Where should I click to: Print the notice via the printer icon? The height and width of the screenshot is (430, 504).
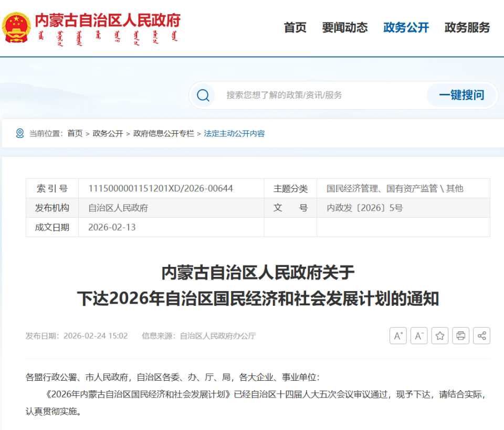(461, 336)
